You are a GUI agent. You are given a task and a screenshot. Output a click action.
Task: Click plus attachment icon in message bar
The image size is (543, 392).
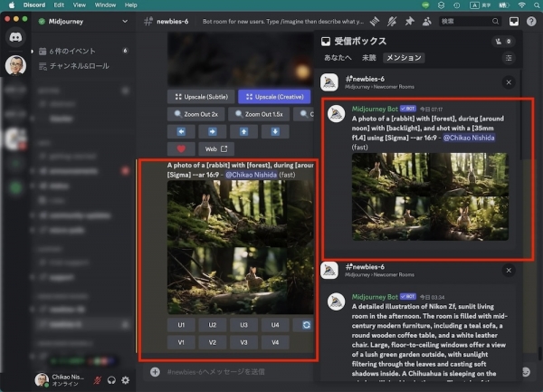tap(155, 372)
